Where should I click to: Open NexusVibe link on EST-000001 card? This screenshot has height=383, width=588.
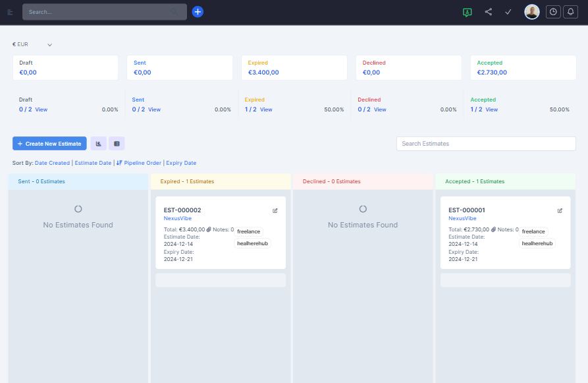[462, 218]
